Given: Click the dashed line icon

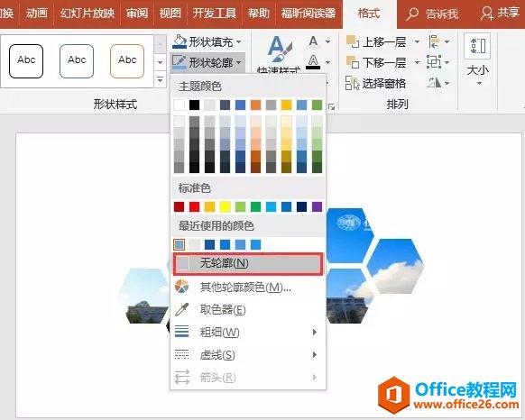Looking at the screenshot, I should pyautogui.click(x=182, y=354).
